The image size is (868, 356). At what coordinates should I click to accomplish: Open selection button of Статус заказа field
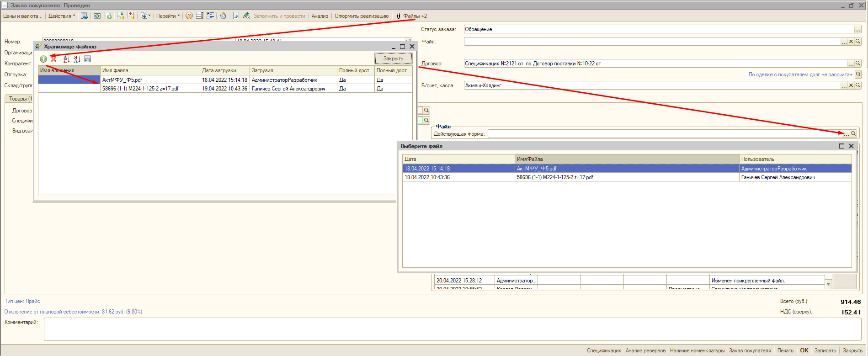pos(858,29)
